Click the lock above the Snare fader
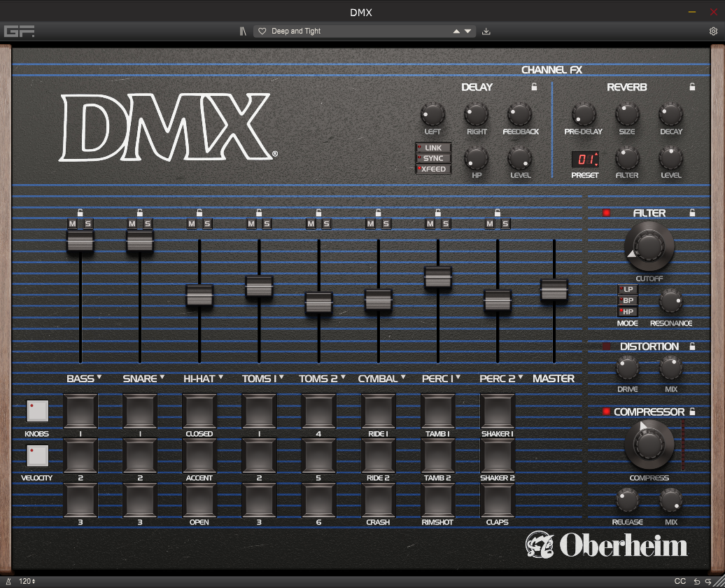Viewport: 725px width, 588px height. click(140, 213)
